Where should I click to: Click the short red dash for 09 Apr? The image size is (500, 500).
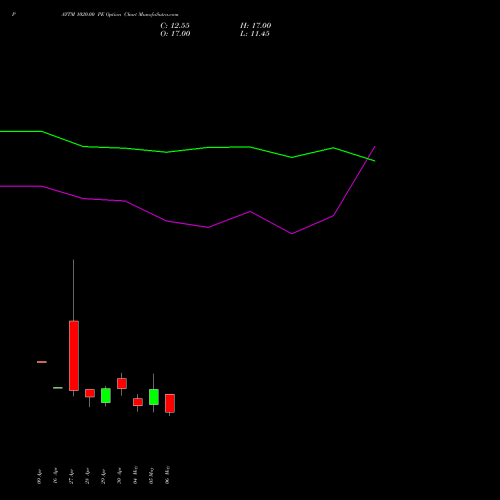click(x=42, y=362)
